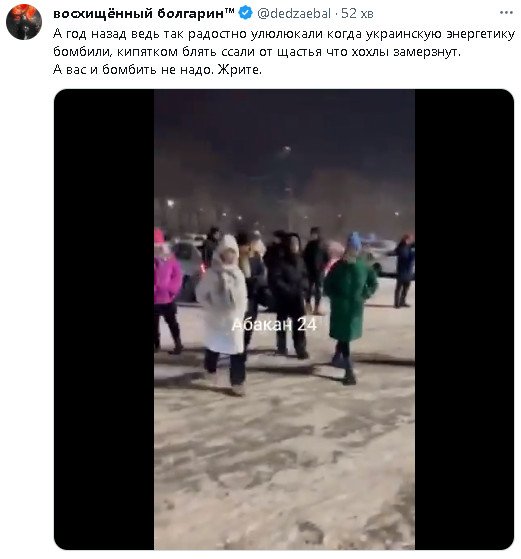Click the snowy ground area in video
This screenshot has width=521, height=559.
284,463
